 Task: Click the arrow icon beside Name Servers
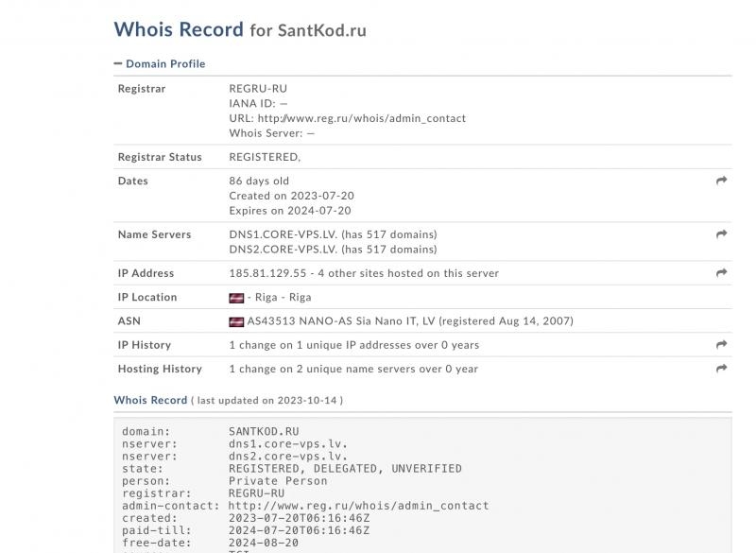click(x=721, y=234)
